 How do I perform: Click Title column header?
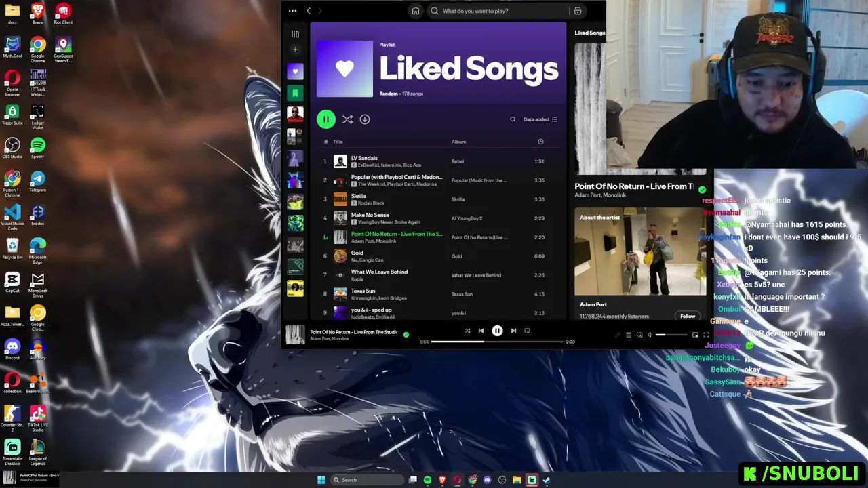pyautogui.click(x=338, y=142)
